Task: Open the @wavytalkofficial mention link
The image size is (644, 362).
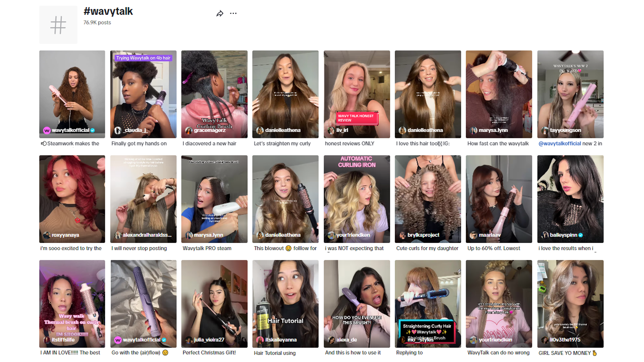Action: pyautogui.click(x=559, y=143)
